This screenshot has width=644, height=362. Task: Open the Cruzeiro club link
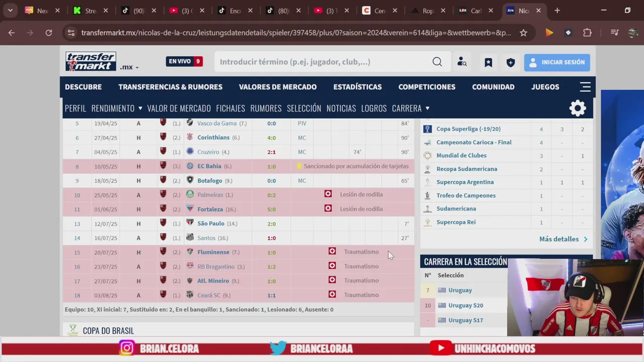tap(208, 152)
